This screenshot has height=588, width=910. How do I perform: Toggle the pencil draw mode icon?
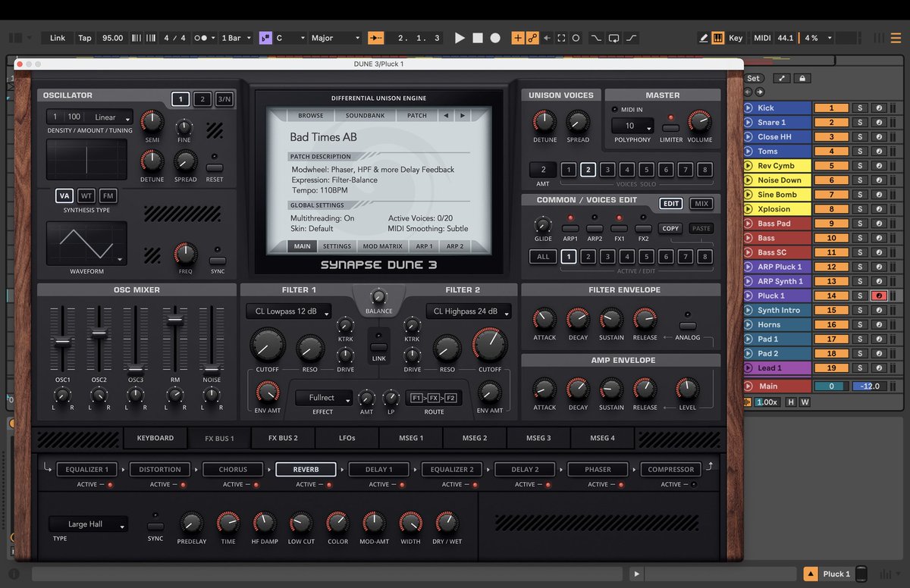pos(704,38)
